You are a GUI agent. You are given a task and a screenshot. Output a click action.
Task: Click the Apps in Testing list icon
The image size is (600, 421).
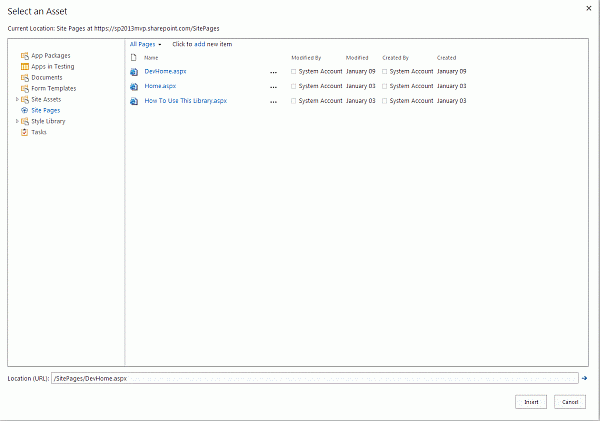click(24, 67)
